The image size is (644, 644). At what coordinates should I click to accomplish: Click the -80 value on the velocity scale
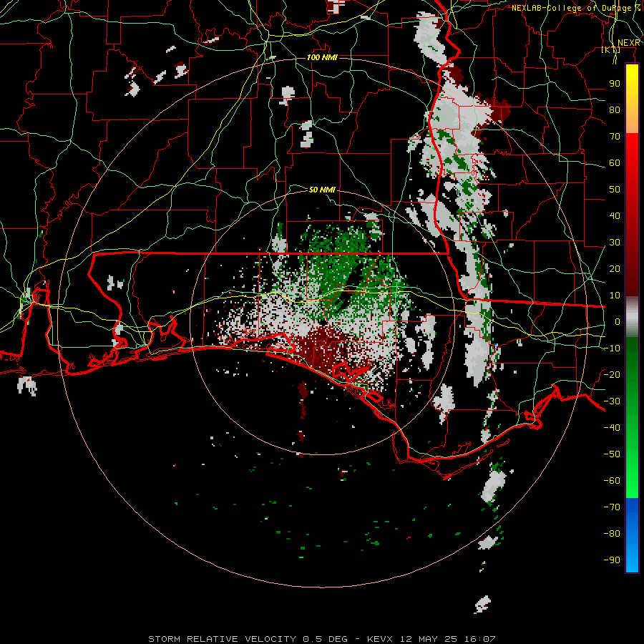click(612, 534)
